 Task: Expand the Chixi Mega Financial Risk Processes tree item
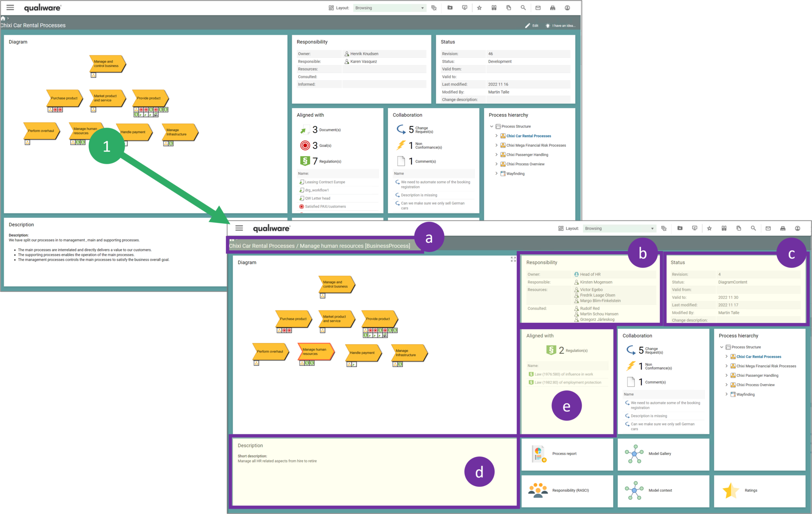(x=727, y=366)
